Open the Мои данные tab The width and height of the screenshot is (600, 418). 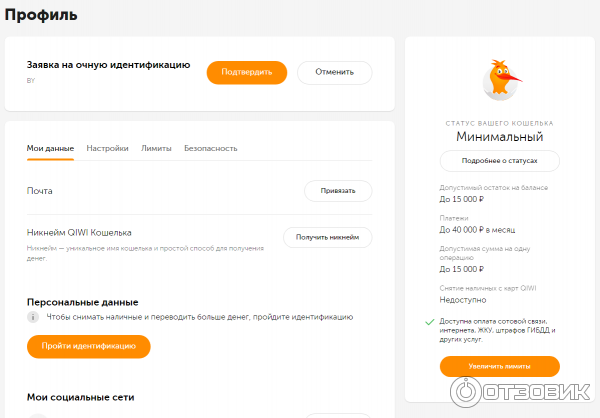[x=50, y=148]
